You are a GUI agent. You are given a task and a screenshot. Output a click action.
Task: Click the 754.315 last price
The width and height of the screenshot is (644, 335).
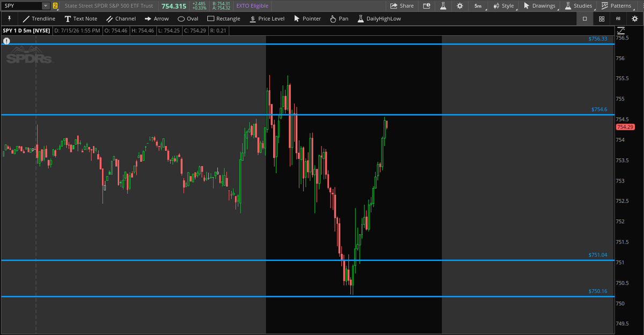tap(174, 6)
